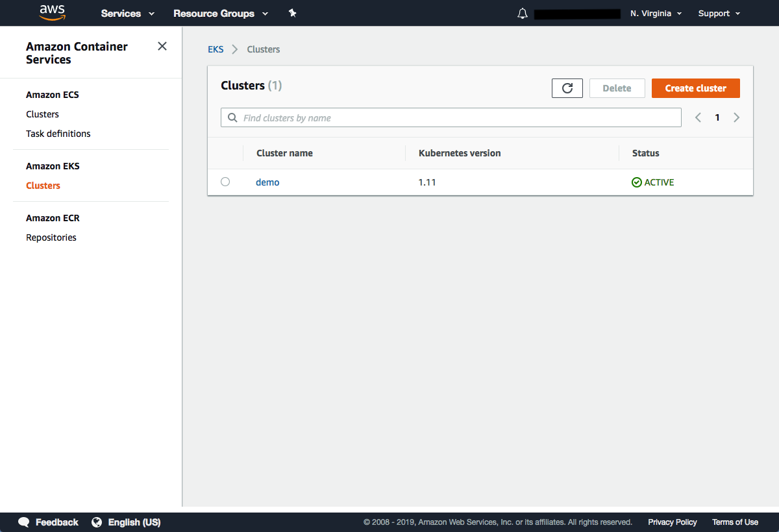
Task: Click the Amazon EKS section heading
Action: pyautogui.click(x=53, y=166)
